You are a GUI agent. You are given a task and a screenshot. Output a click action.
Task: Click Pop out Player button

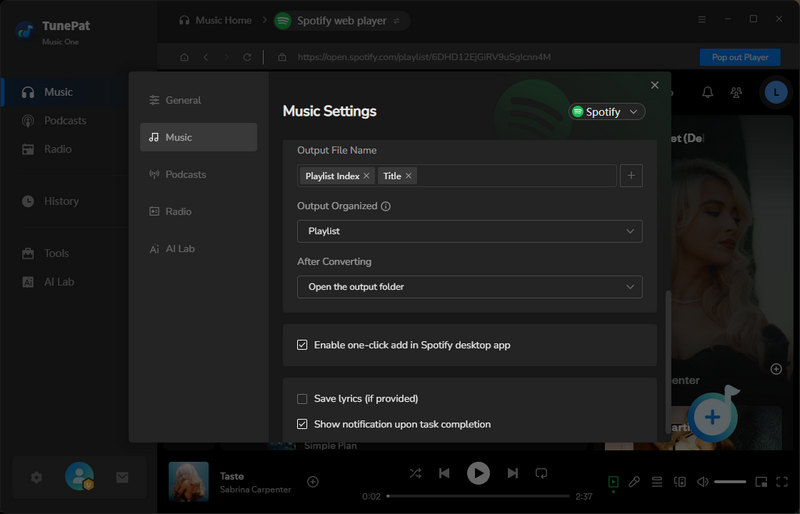coord(740,57)
